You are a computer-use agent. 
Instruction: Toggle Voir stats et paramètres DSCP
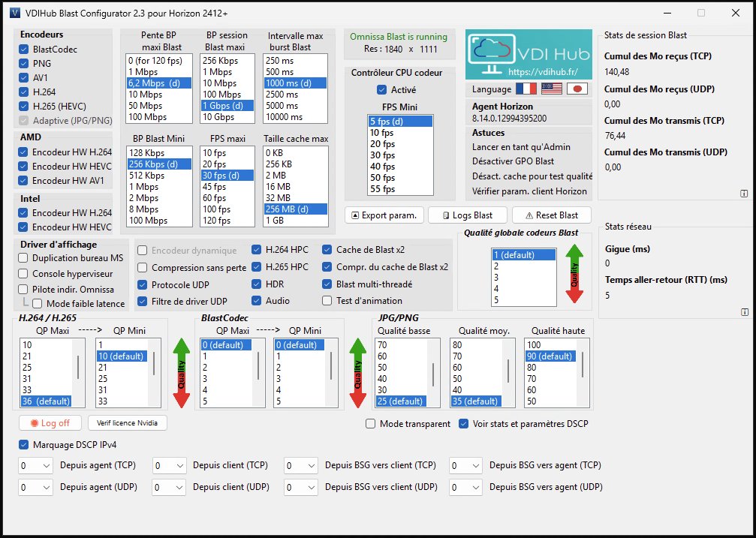pos(463,424)
